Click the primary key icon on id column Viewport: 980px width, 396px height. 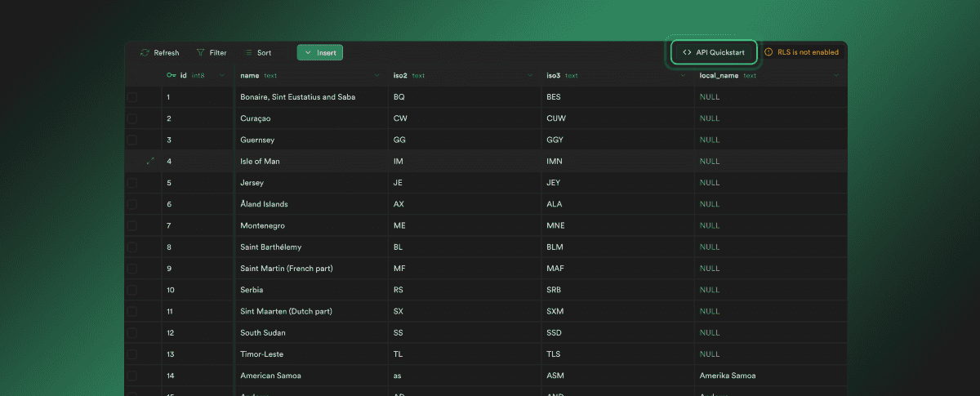click(171, 76)
